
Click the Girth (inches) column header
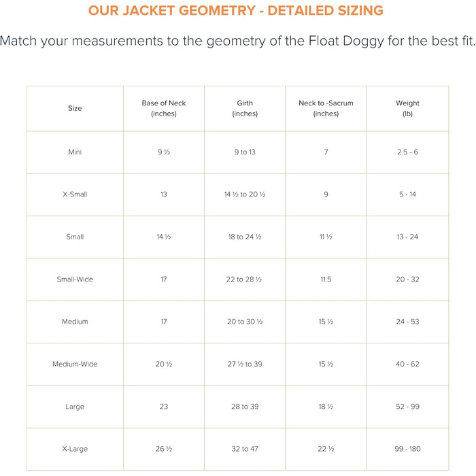[x=245, y=109]
